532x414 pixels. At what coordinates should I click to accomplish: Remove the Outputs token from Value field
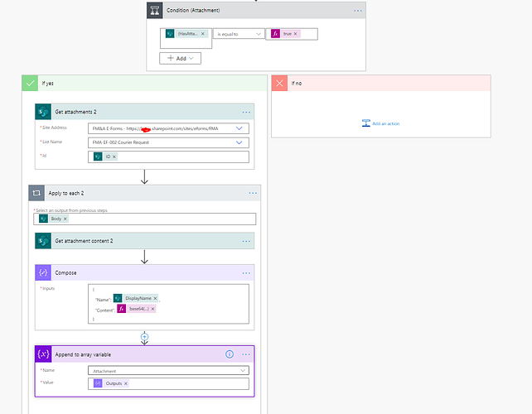(x=125, y=383)
